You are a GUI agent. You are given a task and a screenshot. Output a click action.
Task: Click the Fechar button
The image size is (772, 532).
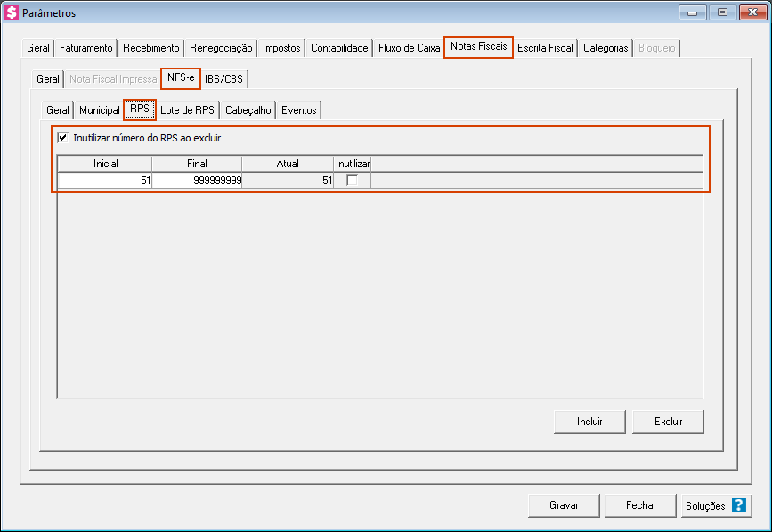point(640,505)
